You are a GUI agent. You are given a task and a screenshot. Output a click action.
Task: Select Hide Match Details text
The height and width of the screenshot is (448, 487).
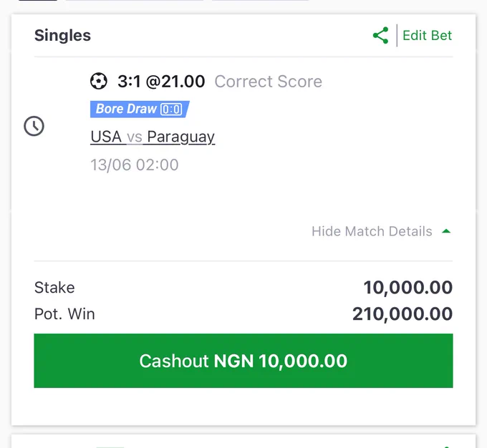(372, 231)
